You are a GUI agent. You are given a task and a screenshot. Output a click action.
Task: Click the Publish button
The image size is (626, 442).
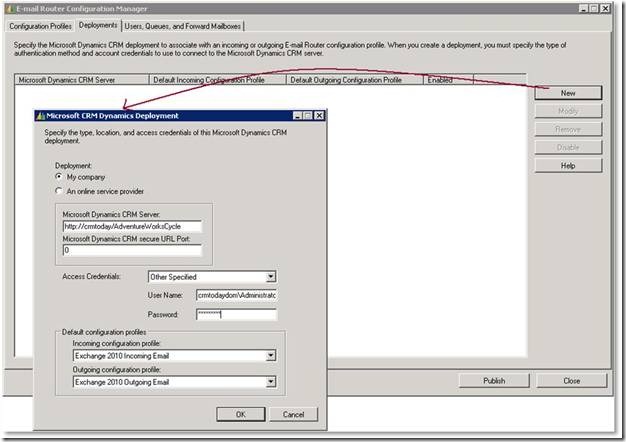tap(494, 381)
